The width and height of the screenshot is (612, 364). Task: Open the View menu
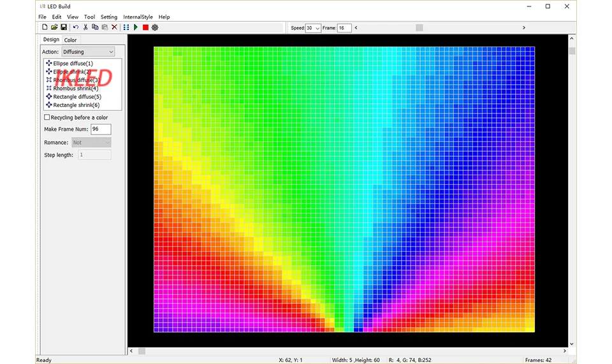(x=73, y=17)
